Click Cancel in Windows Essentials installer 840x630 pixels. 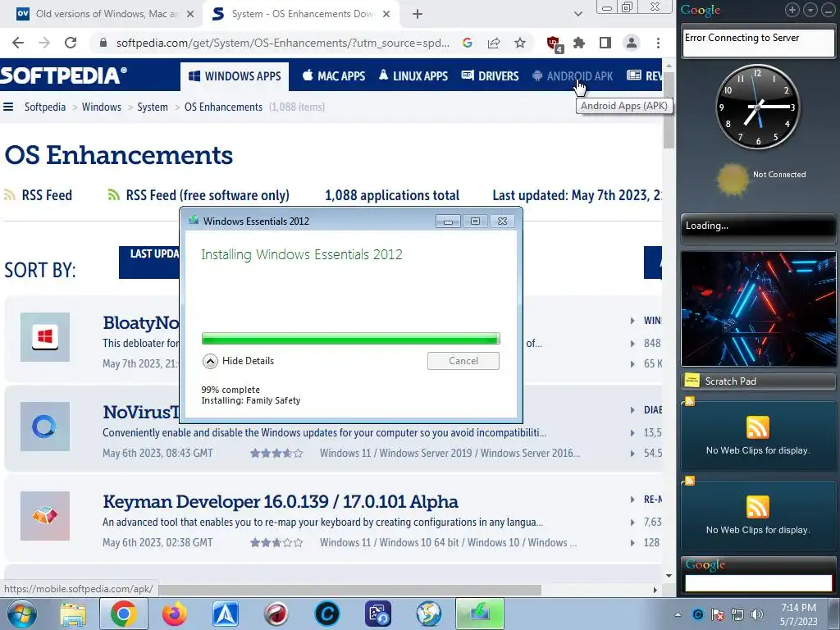tap(463, 361)
